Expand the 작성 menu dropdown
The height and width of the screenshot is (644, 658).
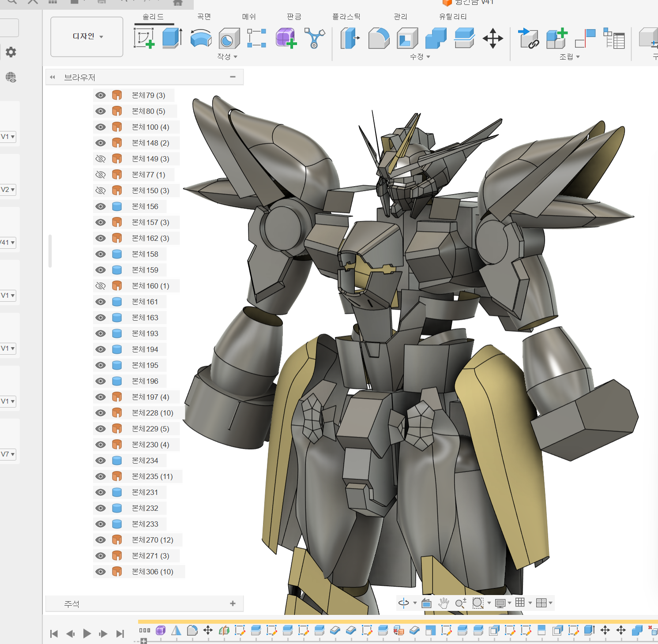227,56
